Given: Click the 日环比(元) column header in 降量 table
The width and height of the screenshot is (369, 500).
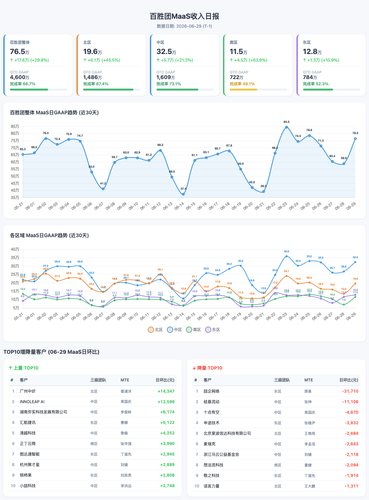Looking at the screenshot, I should point(349,380).
